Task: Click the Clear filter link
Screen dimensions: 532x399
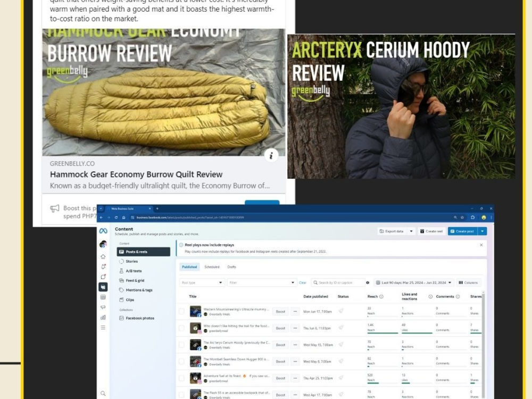Action: coord(303,282)
